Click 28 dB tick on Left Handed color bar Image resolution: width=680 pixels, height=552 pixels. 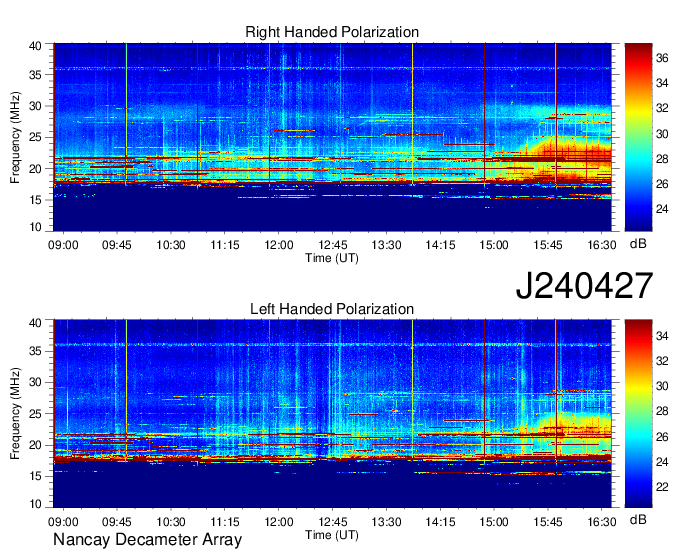pyautogui.click(x=662, y=411)
